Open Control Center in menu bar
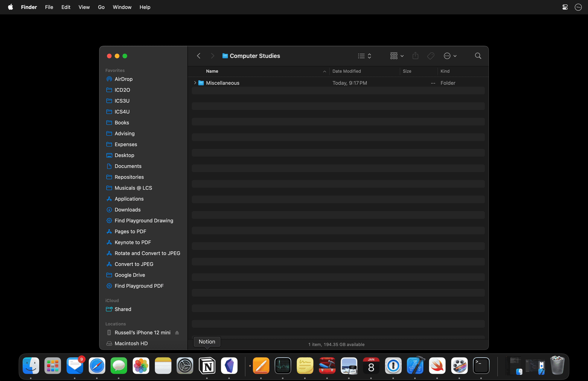 [x=565, y=7]
